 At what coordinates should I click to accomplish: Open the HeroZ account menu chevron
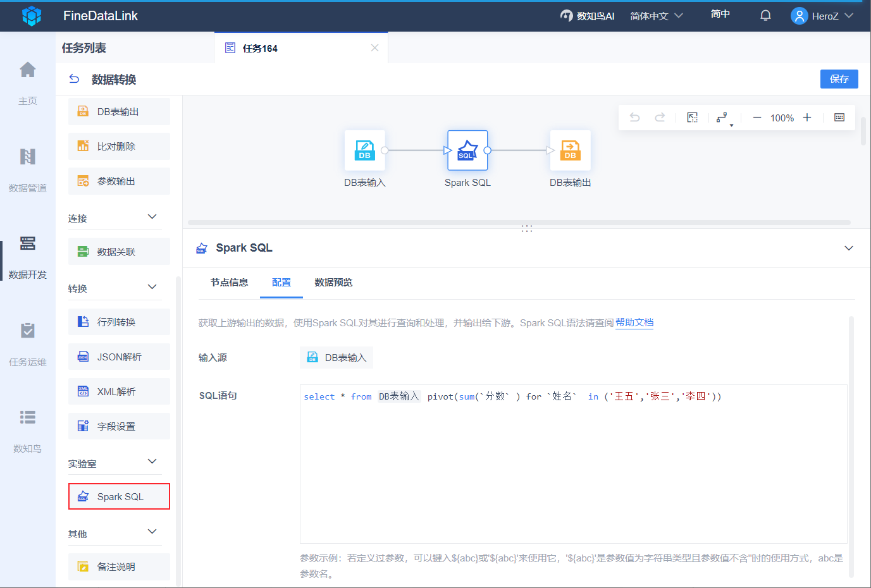[849, 16]
